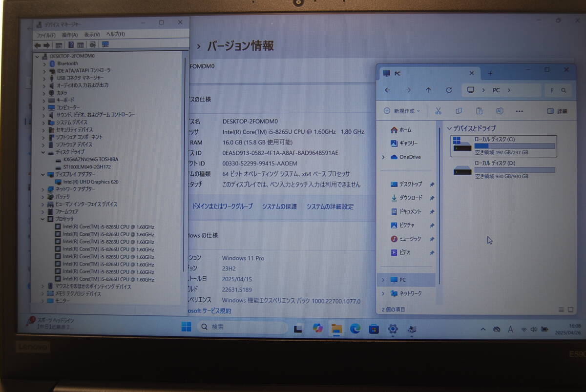Open the ヘルプ(H) menu in Device Manager
586x392 pixels.
pos(116,34)
